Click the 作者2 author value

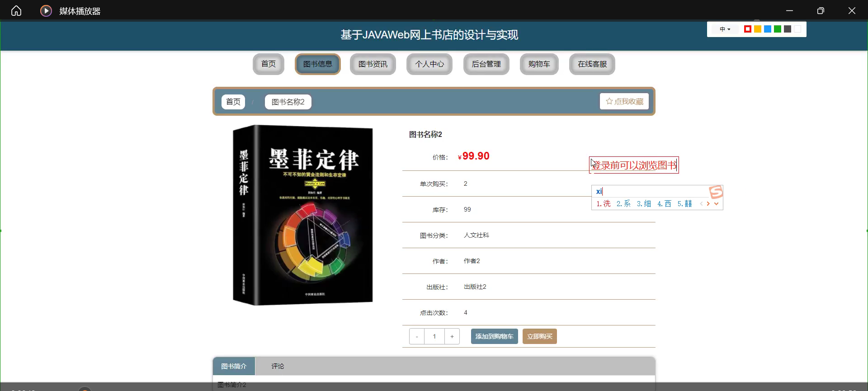click(472, 261)
